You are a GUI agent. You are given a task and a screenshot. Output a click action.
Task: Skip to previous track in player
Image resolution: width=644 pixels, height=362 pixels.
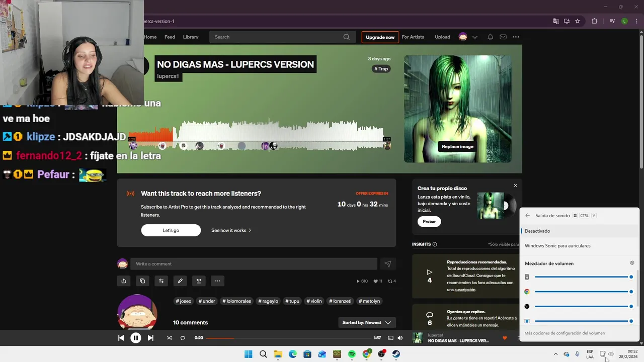tap(121, 338)
